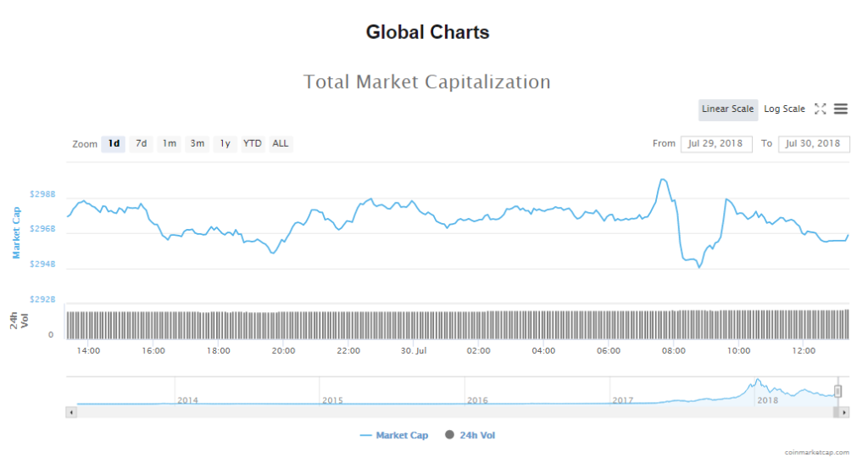Toggle the 24h Vol legend series
The width and height of the screenshot is (868, 463).
472,435
